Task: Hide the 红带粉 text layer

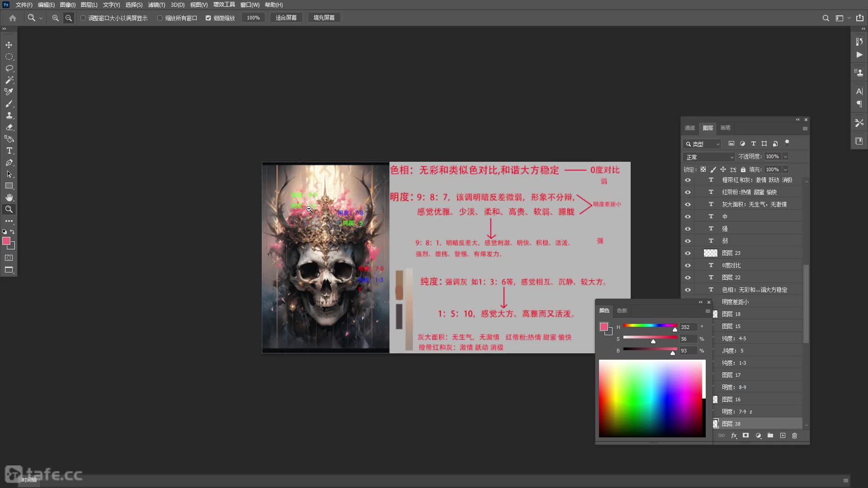Action: point(688,192)
